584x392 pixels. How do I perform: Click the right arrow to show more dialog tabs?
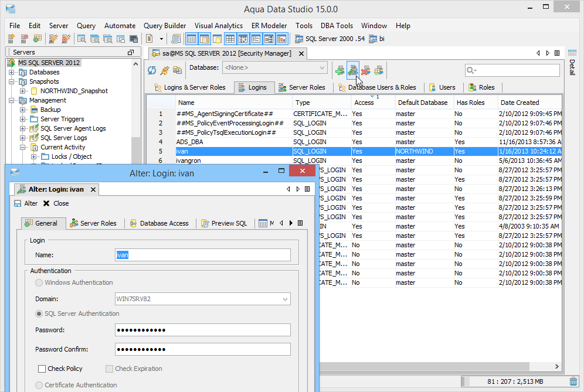pos(291,223)
